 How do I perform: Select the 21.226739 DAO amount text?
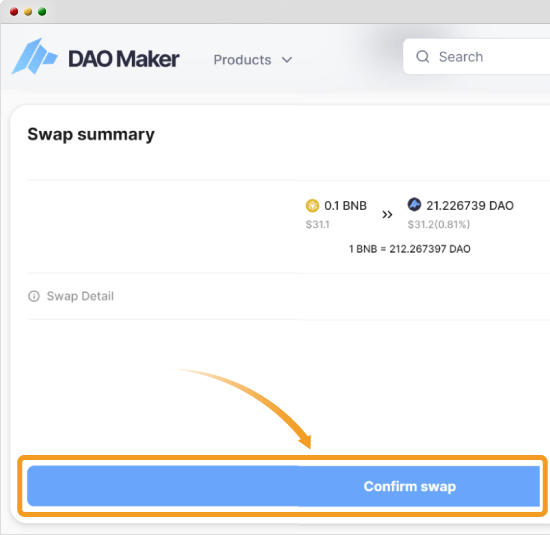[x=470, y=206]
